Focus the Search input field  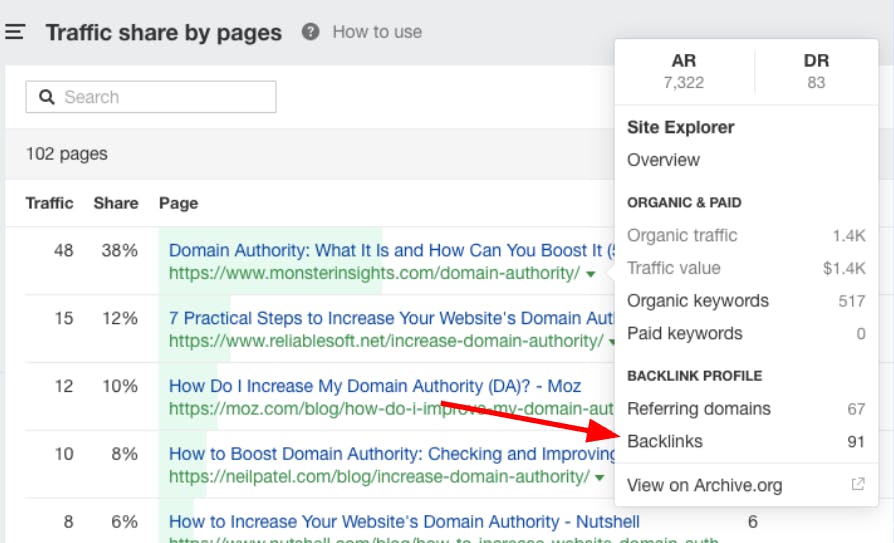[151, 97]
